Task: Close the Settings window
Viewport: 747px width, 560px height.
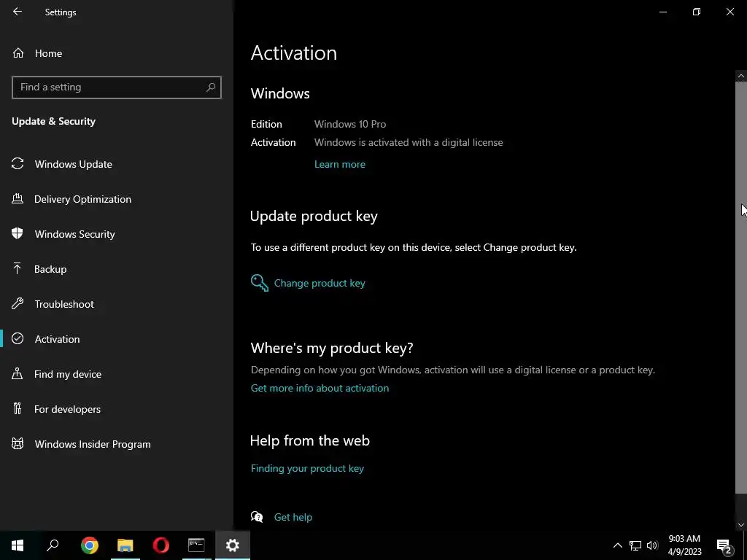Action: tap(729, 12)
